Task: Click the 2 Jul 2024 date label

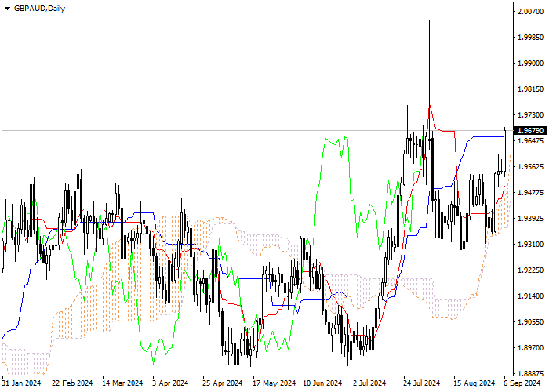Action: pyautogui.click(x=369, y=383)
